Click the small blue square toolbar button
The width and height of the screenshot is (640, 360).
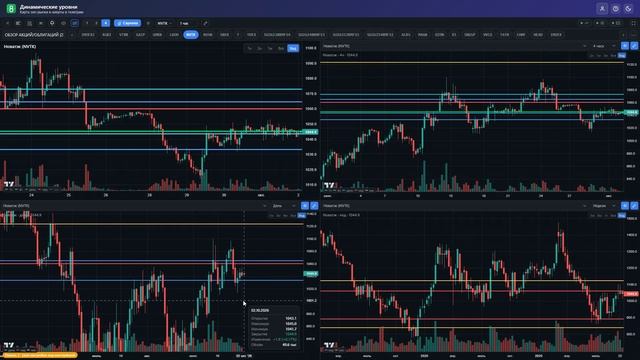coord(105,23)
